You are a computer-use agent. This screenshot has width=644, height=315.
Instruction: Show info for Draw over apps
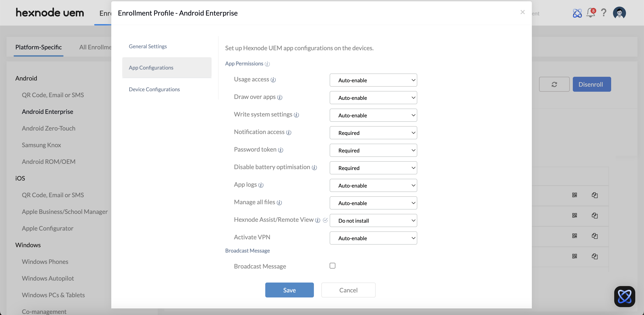280,97
